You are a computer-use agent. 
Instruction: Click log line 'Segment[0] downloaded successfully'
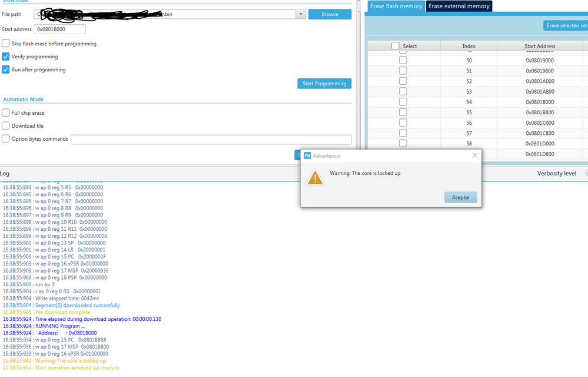(61, 305)
